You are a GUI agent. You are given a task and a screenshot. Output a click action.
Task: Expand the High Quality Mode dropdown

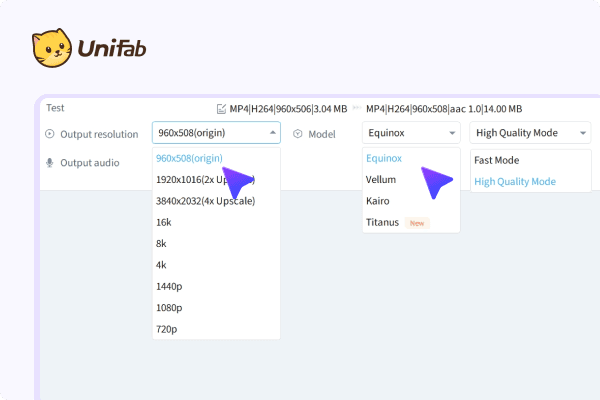tap(529, 133)
